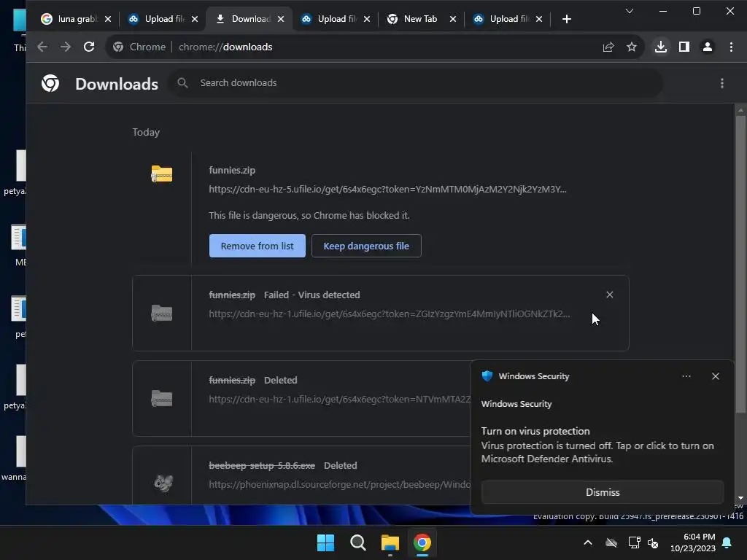Open the Windows Start menu
Screen dimensions: 747x560
point(326,542)
